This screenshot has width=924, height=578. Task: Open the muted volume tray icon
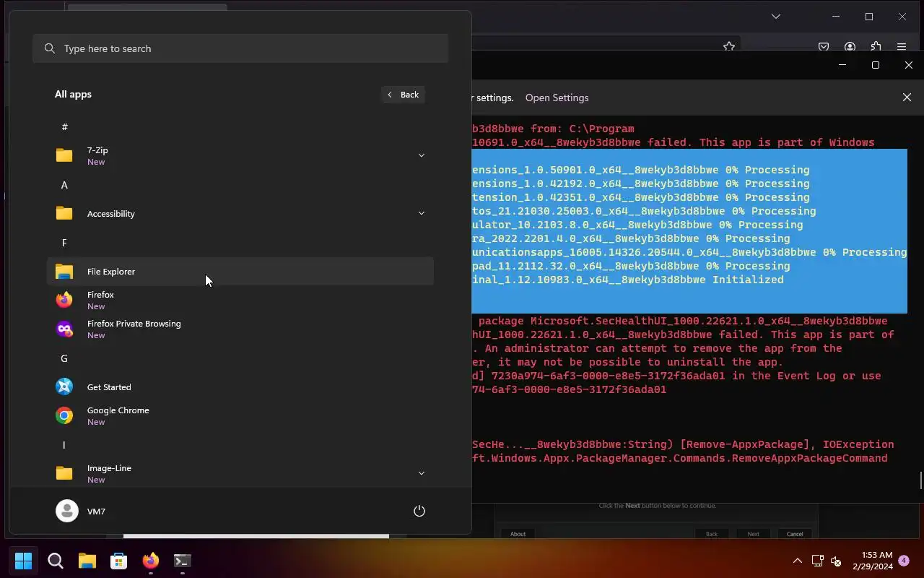point(836,561)
